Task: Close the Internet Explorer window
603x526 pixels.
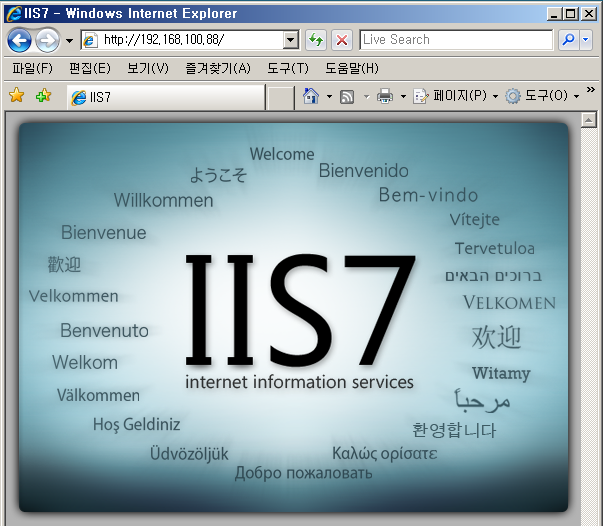Action: coord(589,14)
